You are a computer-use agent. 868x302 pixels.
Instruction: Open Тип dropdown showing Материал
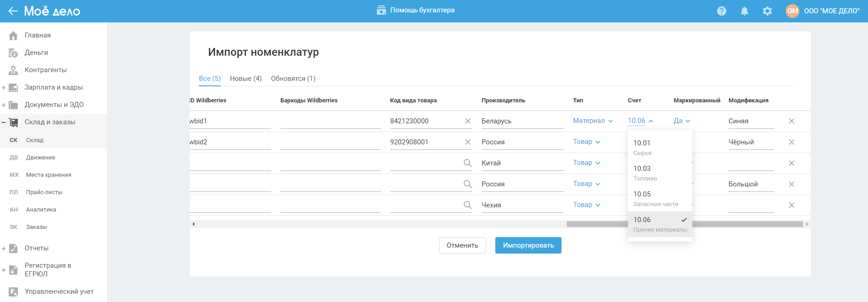593,121
